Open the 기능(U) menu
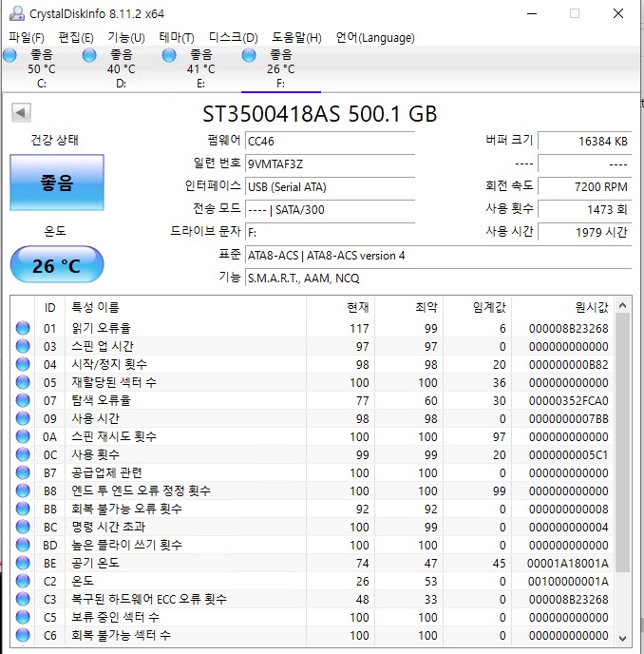The height and width of the screenshot is (654, 644). (x=126, y=38)
